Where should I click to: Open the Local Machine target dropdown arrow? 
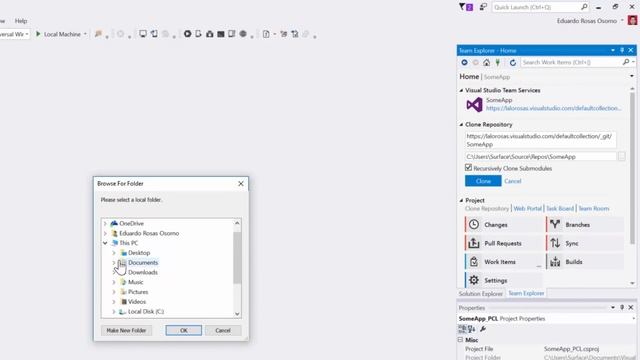pyautogui.click(x=85, y=34)
